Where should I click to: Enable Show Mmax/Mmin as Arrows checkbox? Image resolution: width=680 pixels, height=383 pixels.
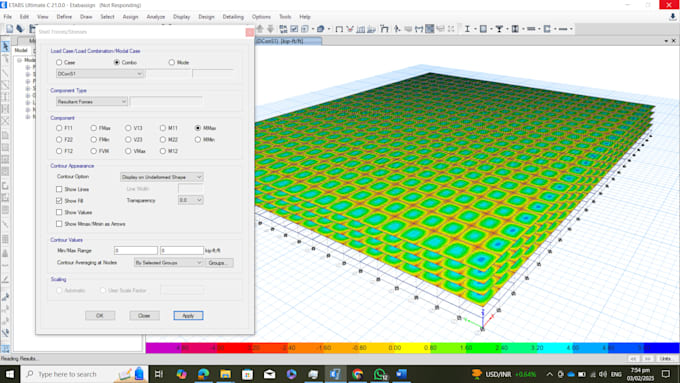[x=59, y=224]
